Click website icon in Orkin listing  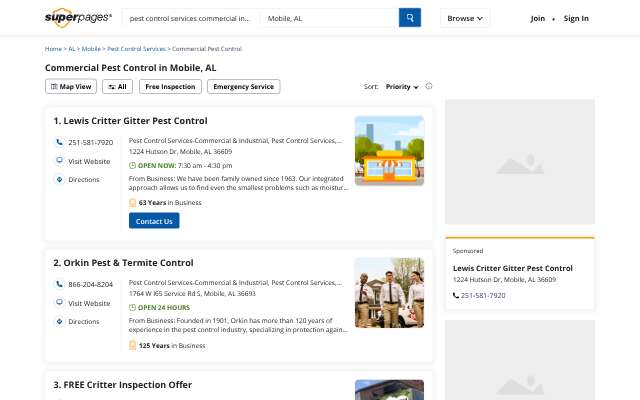tap(59, 303)
